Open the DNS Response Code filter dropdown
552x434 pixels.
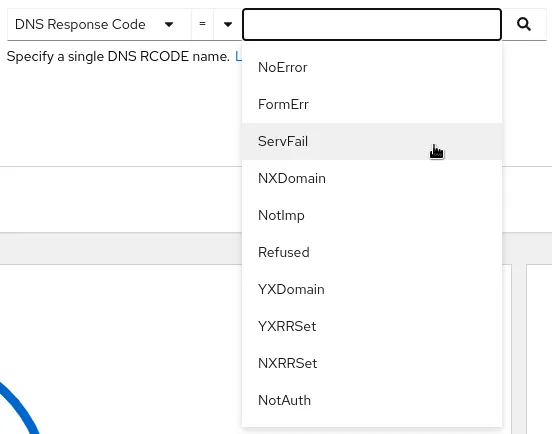click(99, 24)
